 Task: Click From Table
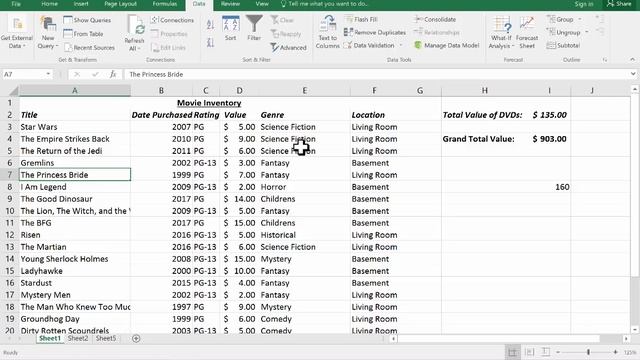pos(83,34)
